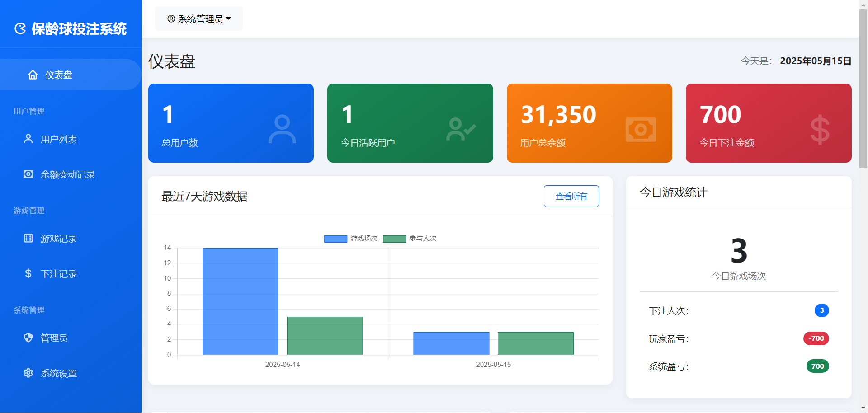This screenshot has width=868, height=413.
Task: Open the 系统管理员 dropdown menu
Action: (x=198, y=19)
